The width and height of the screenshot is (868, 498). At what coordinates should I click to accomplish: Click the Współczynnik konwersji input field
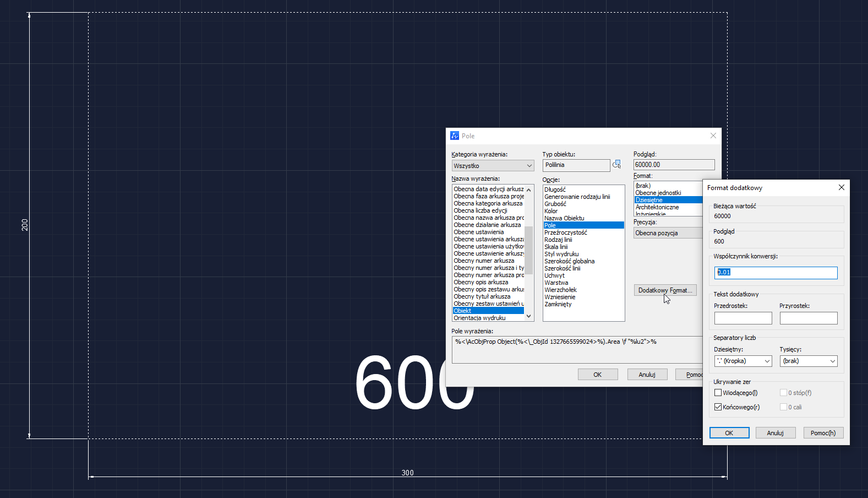[x=776, y=273]
